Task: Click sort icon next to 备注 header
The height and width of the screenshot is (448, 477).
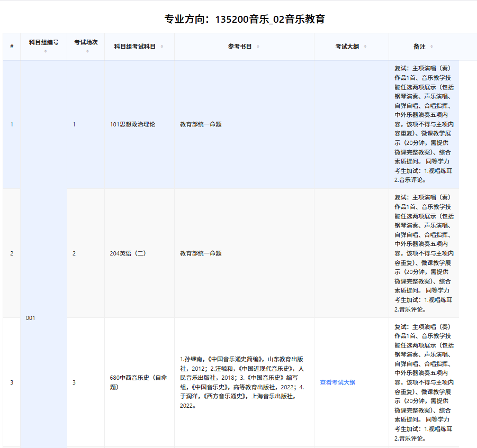Action: tap(431, 47)
